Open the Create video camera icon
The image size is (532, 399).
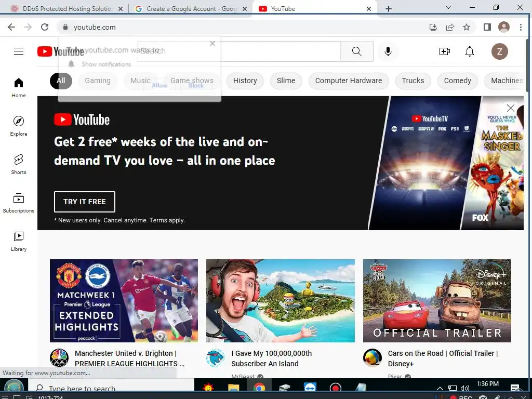click(445, 51)
